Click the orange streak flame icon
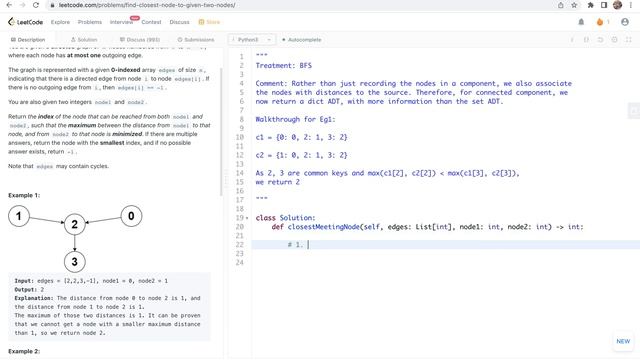The width and height of the screenshot is (640, 360). tap(600, 22)
